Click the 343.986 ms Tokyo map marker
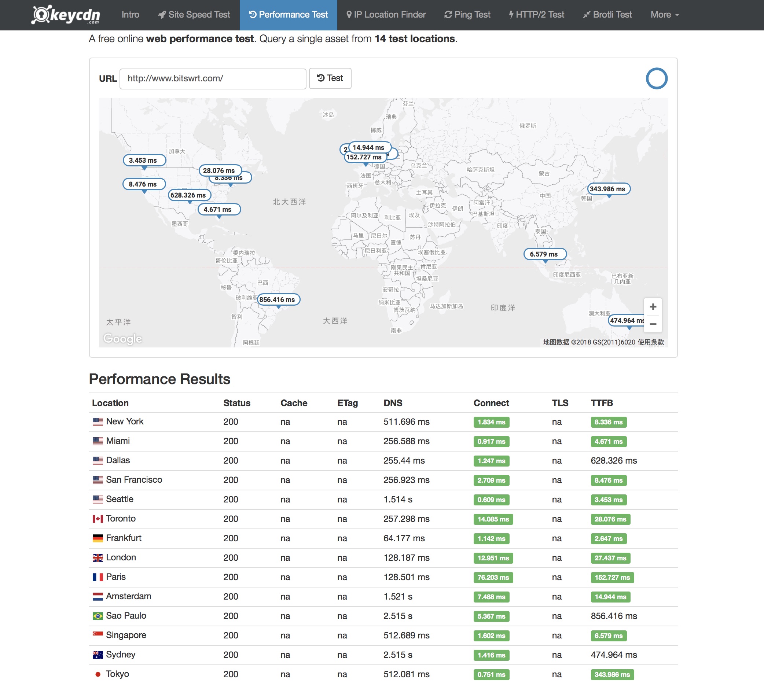 click(609, 189)
